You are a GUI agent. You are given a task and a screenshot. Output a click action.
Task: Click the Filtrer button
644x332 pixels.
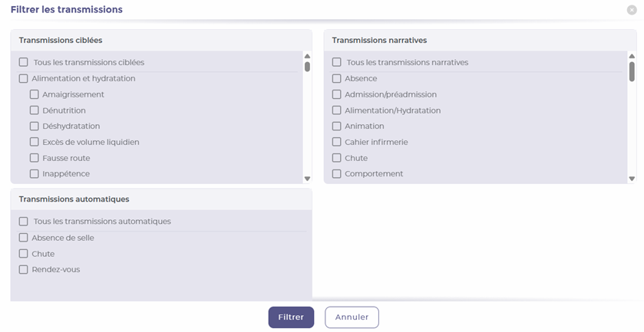click(x=291, y=317)
